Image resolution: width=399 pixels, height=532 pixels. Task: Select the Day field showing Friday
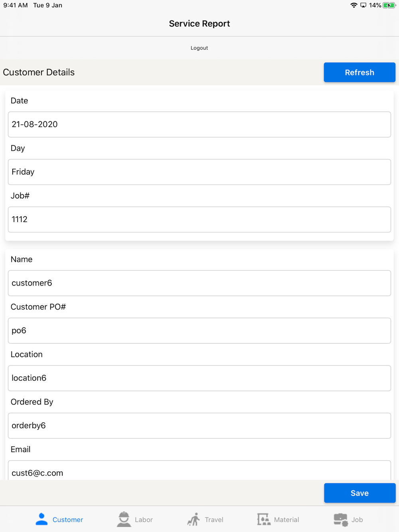[x=199, y=172]
